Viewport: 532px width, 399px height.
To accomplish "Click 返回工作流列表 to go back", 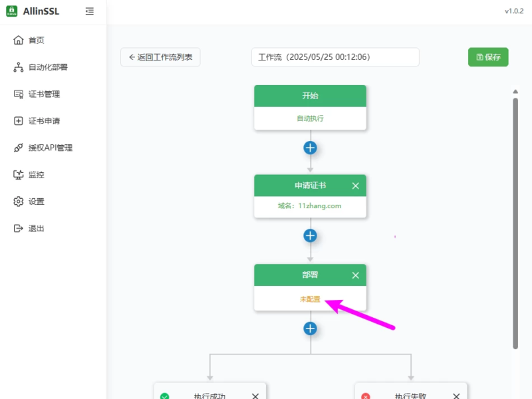I will pos(160,57).
